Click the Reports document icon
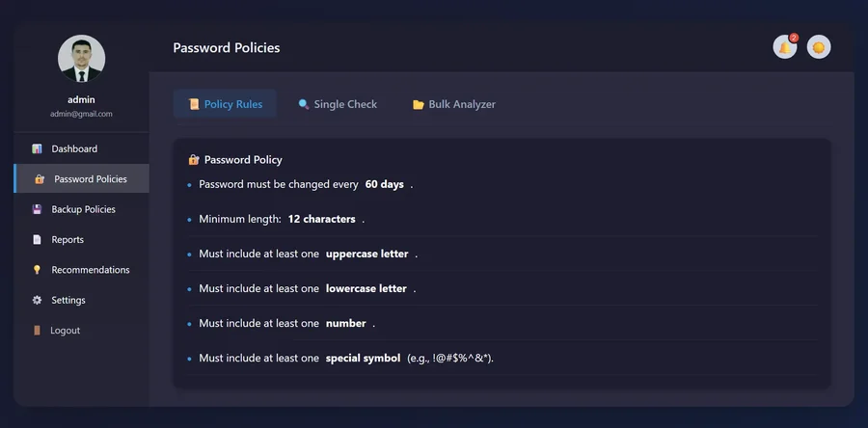This screenshot has width=868, height=428. [37, 239]
